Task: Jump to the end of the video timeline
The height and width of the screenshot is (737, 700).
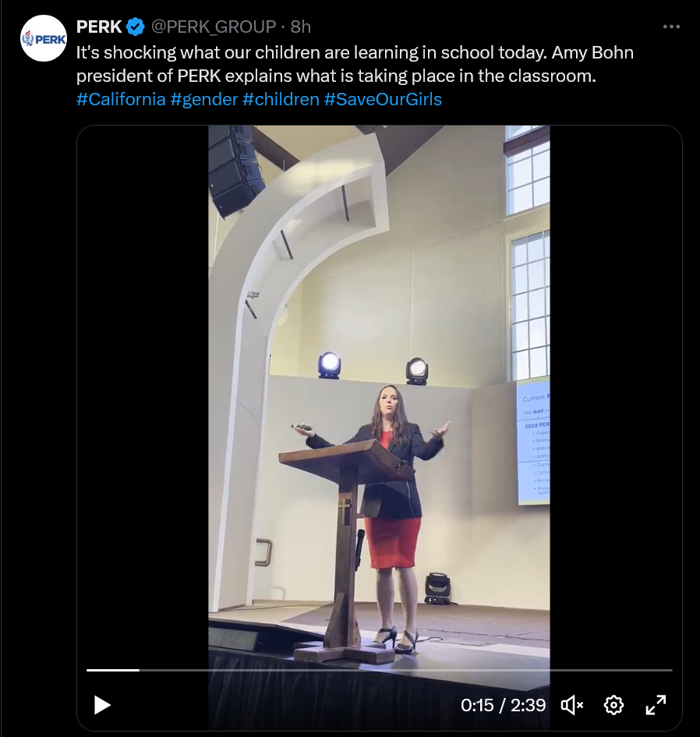Action: pos(672,670)
